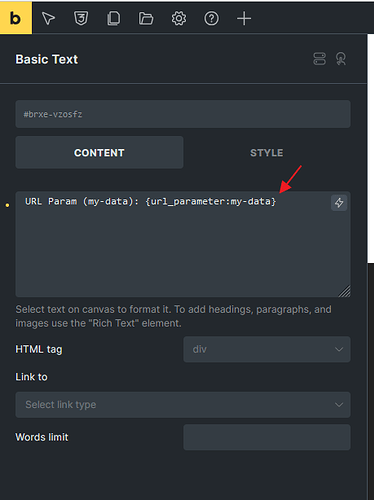The height and width of the screenshot is (500, 374).
Task: Click the element ID field #brxe-vzosfz
Action: (x=183, y=114)
